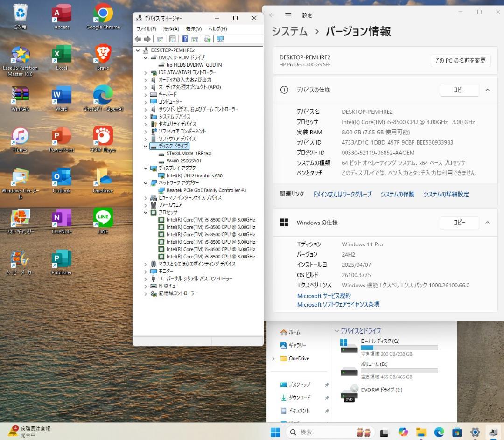The width and height of the screenshot is (504, 440).
Task: Click the コピー button for Windows の仕様
Action: click(459, 223)
